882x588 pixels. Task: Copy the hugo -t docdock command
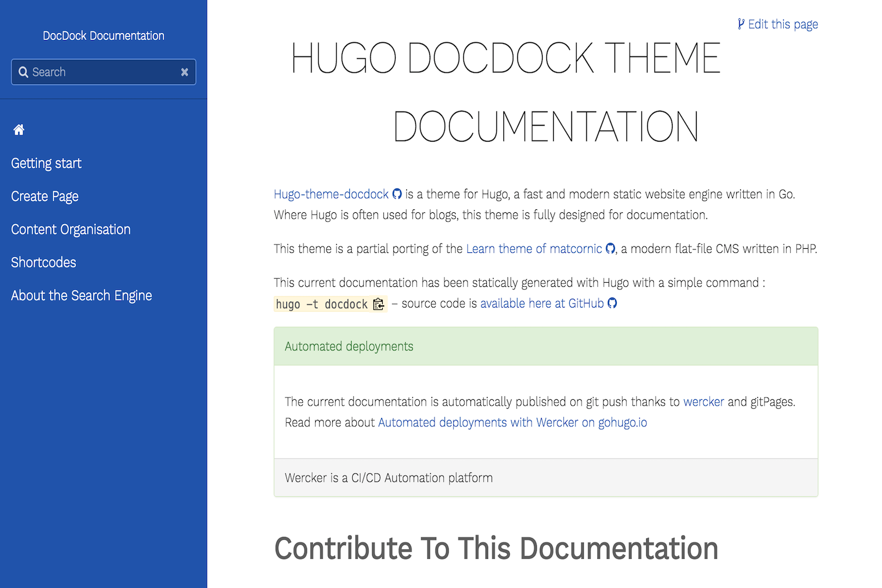(x=379, y=304)
